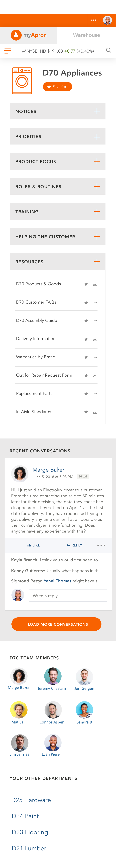Viewport: 116px width, 868px height.
Task: Open the D25 Hardware department link
Action: pos(31,800)
